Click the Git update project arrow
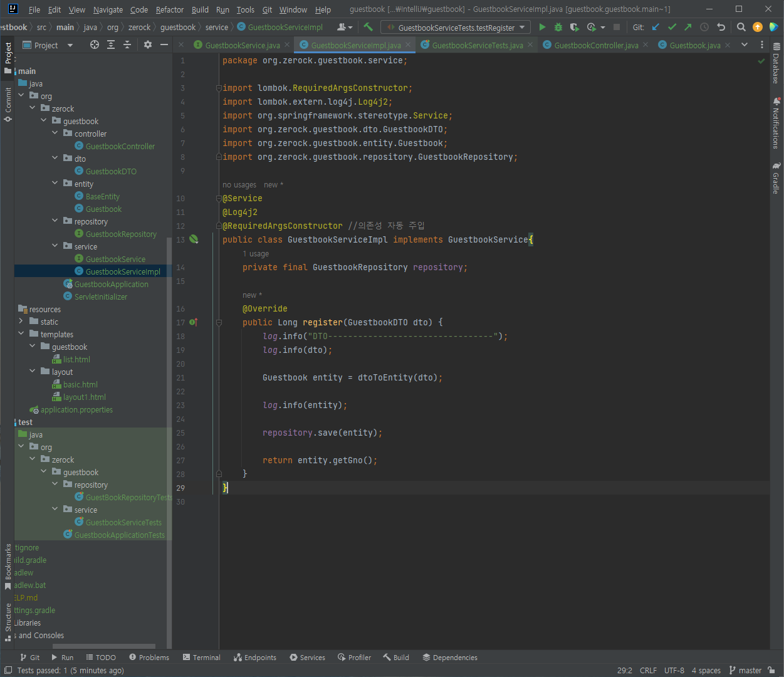Viewport: 784px width, 677px height. click(x=656, y=27)
